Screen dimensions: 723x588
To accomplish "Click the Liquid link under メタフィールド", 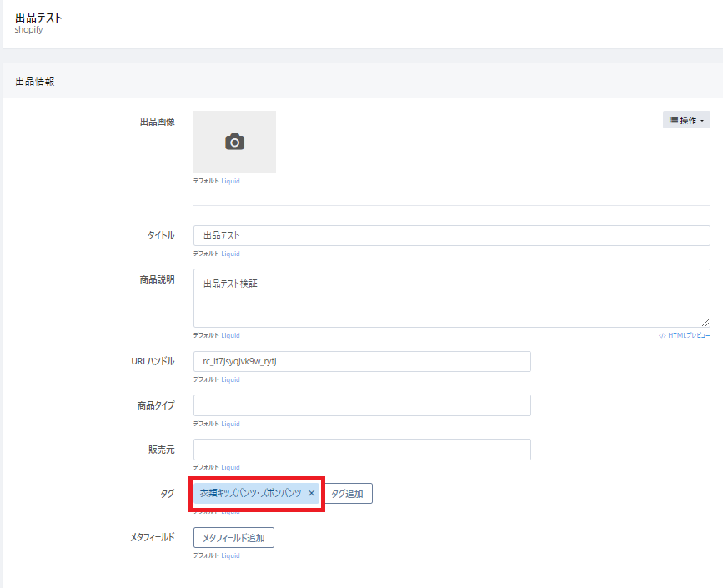I will point(230,555).
